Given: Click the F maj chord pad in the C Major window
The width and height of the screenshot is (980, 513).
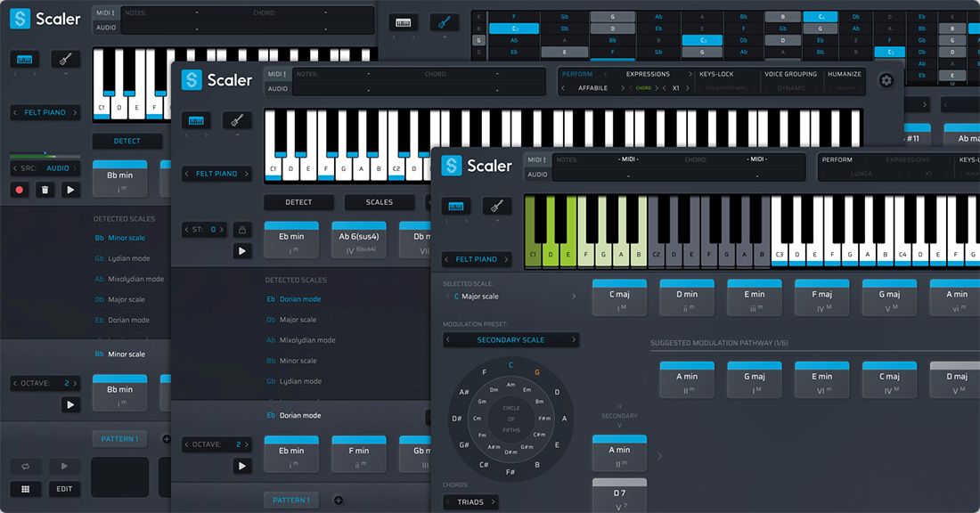Looking at the screenshot, I should pyautogui.click(x=822, y=297).
